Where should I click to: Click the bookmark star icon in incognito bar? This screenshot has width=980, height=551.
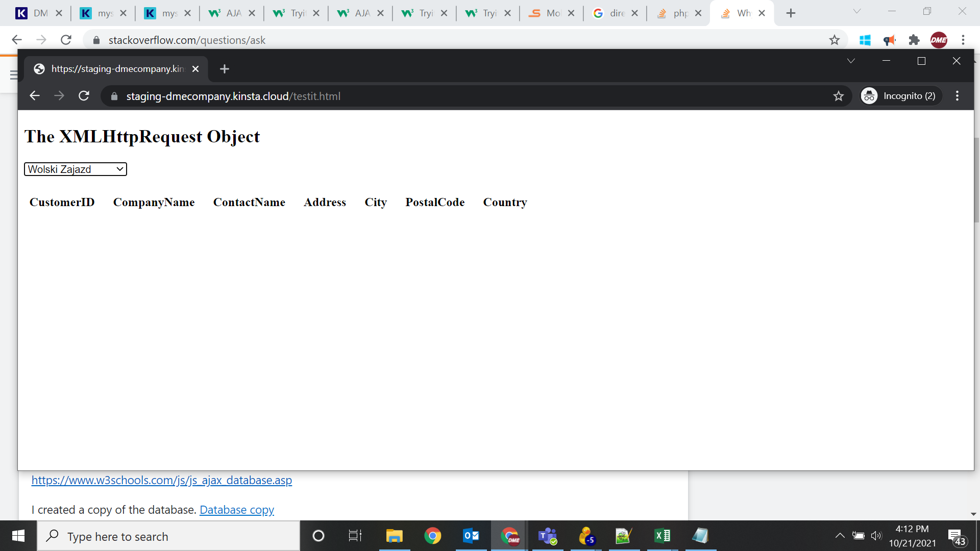pos(838,95)
